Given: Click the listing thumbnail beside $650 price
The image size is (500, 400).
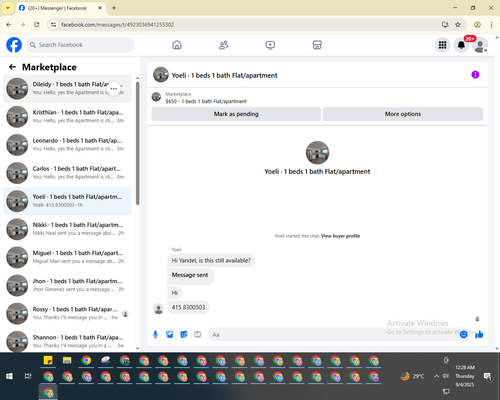Looking at the screenshot, I should (156, 97).
